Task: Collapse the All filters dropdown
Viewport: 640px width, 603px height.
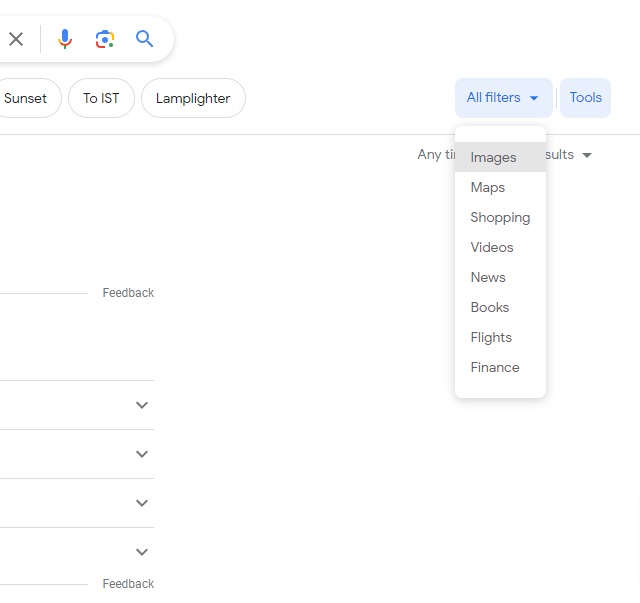Action: (503, 98)
